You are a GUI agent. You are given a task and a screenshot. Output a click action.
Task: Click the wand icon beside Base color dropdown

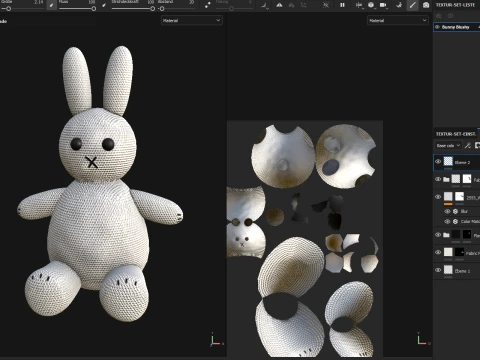tap(467, 145)
